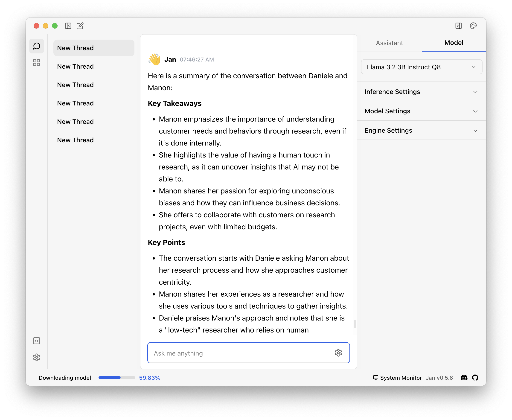
Task: Open Settings gear in left sidebar
Action: [37, 357]
